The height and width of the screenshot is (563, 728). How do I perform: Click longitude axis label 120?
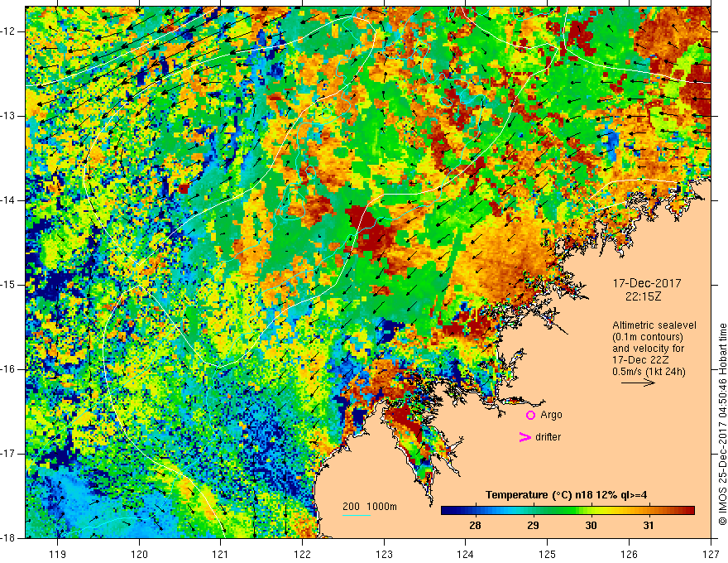pyautogui.click(x=139, y=555)
